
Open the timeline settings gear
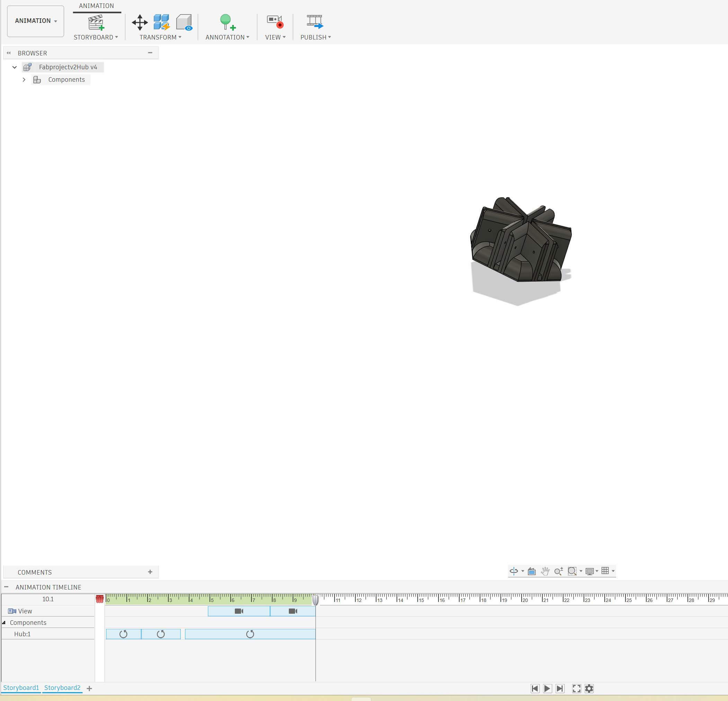click(x=589, y=689)
